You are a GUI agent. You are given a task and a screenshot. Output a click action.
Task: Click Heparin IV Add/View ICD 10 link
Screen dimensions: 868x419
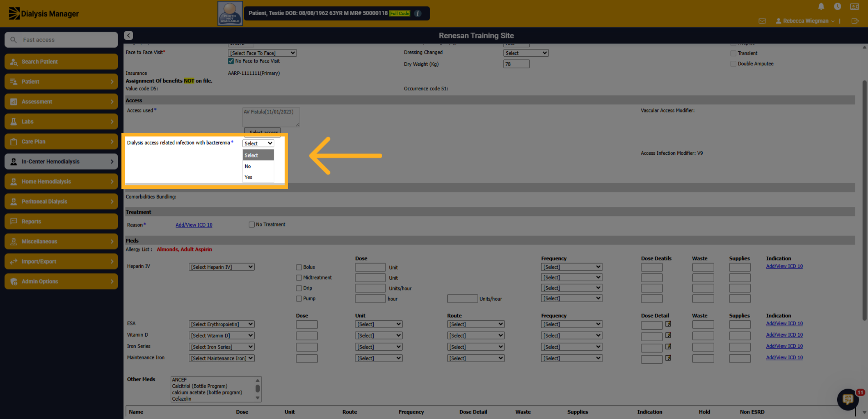coord(784,266)
